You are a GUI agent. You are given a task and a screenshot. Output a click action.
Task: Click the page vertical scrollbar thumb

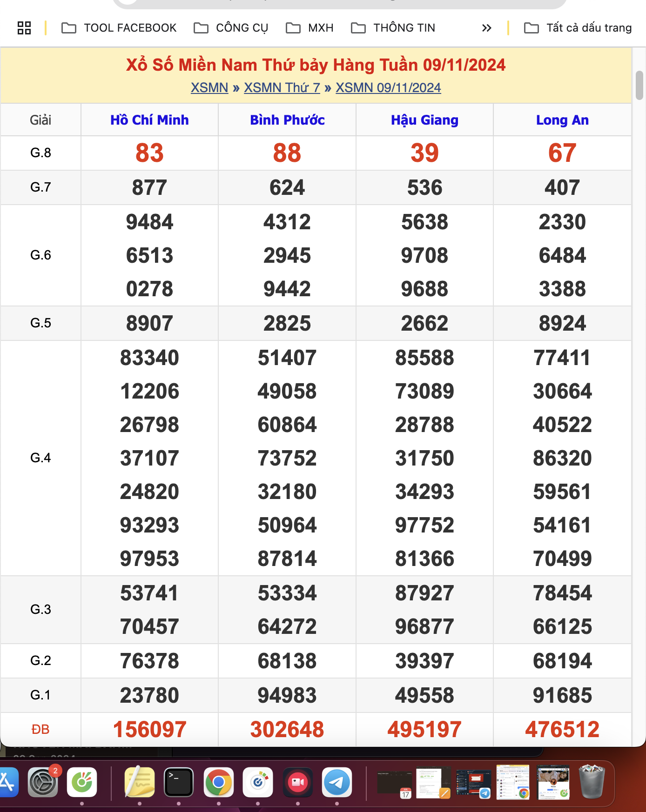click(639, 85)
